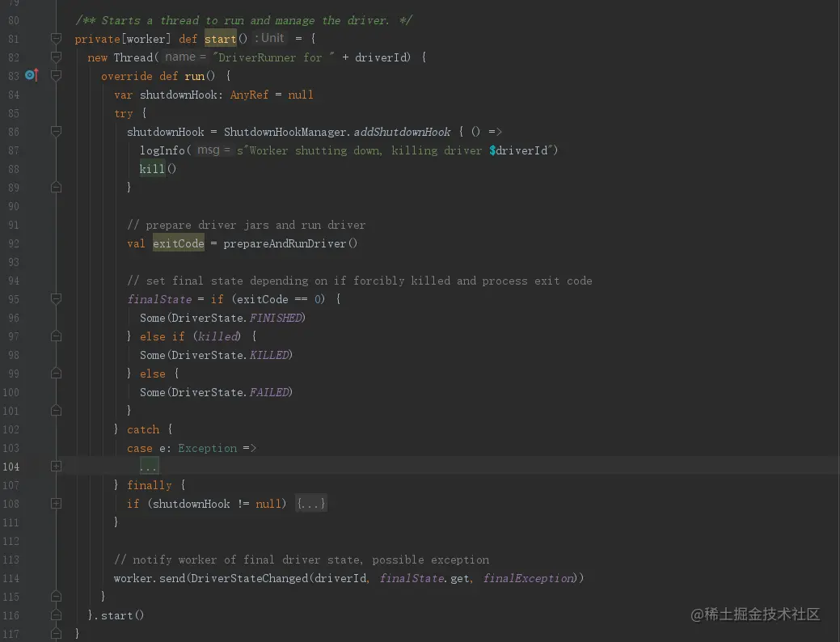Click DriverStateChanged in worker.send call
This screenshot has width=840, height=642.
pos(250,578)
